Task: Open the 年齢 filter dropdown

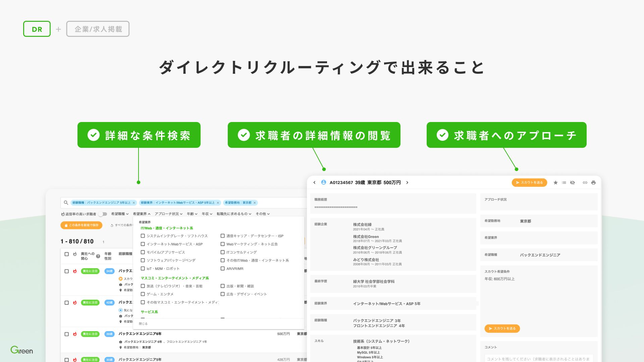Action: (x=192, y=214)
